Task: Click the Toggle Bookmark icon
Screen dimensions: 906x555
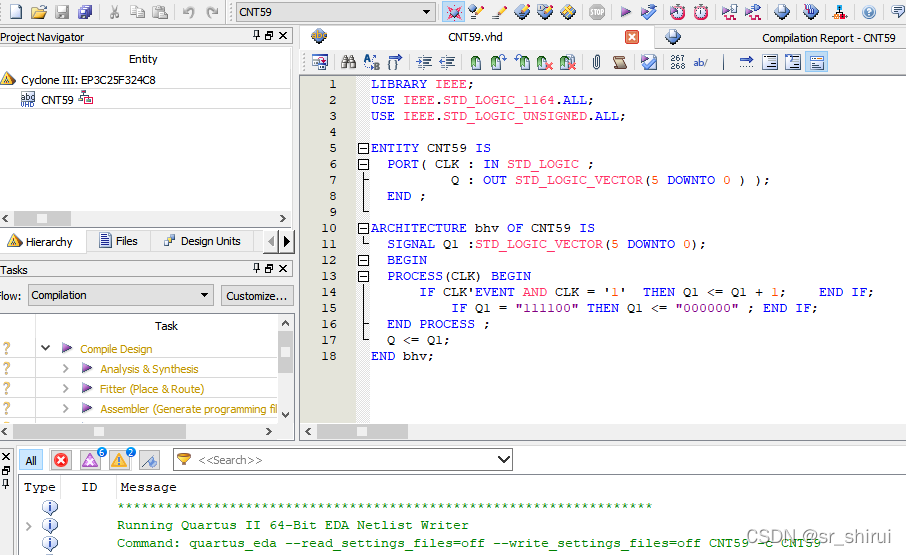Action: tap(476, 62)
